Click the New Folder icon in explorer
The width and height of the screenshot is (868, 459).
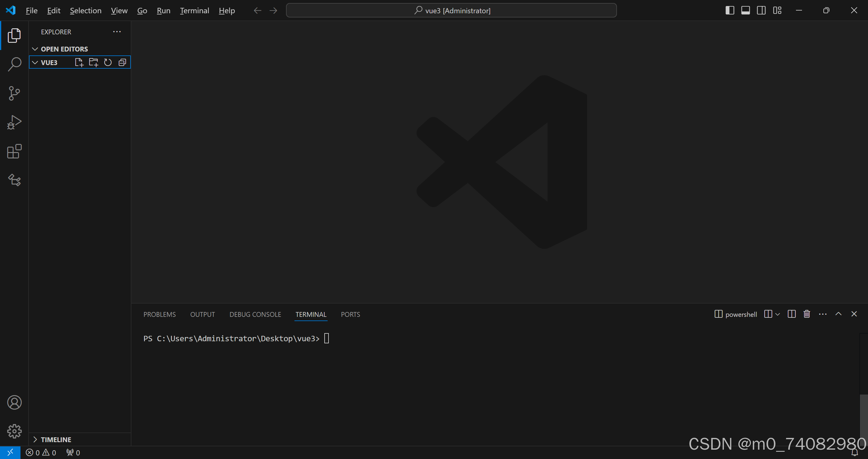point(93,63)
